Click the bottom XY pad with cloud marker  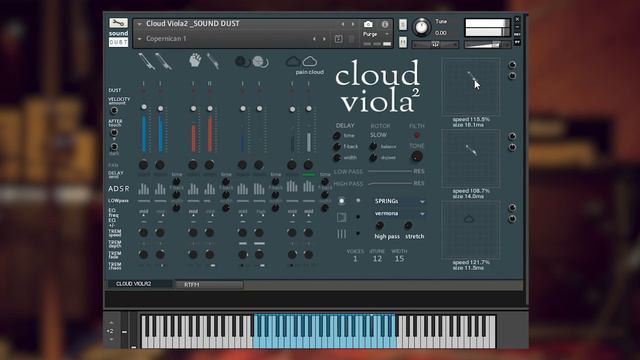tap(471, 230)
